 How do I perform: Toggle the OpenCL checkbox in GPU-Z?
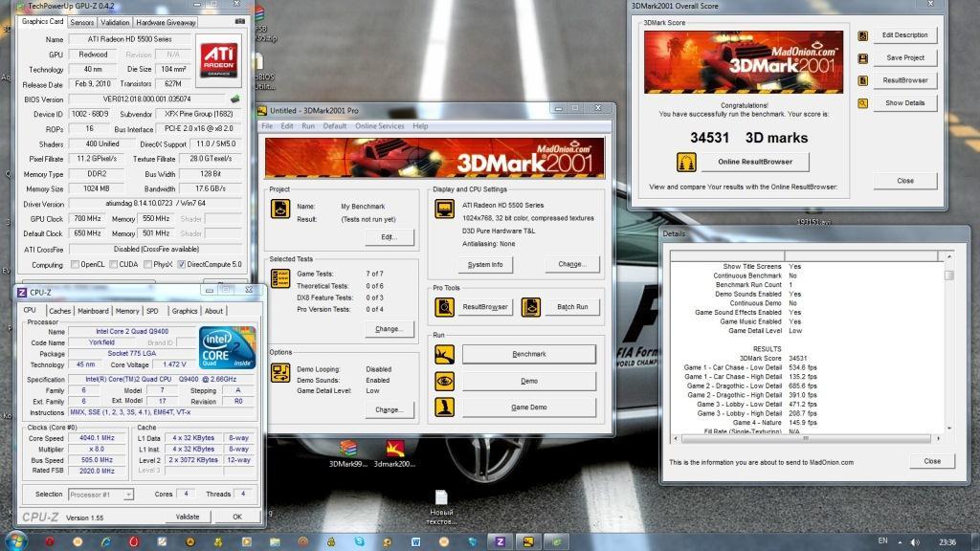coord(75,265)
